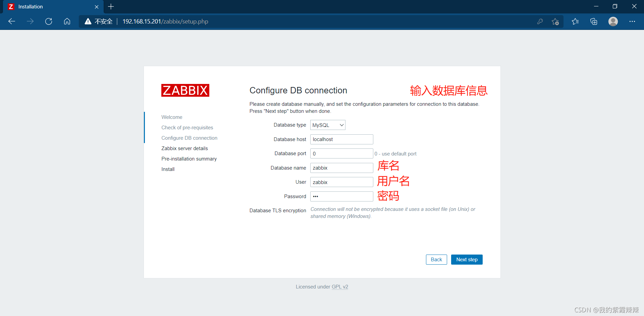Viewport: 644px width, 316px height.
Task: Minimize the browser window
Action: [596, 6]
